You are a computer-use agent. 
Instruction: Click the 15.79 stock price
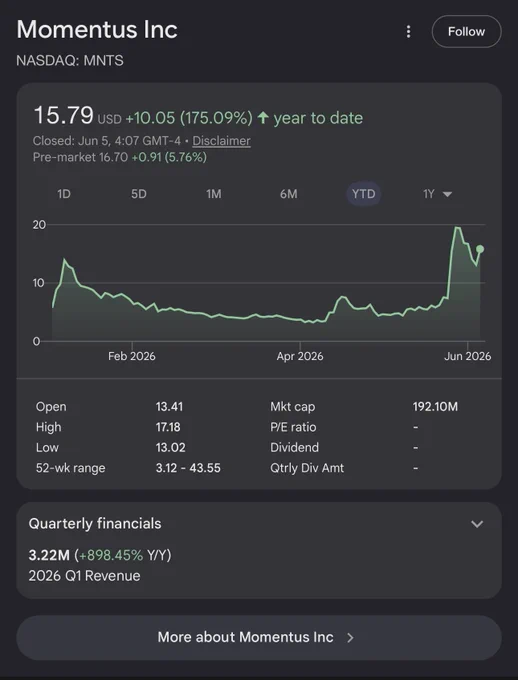63,115
